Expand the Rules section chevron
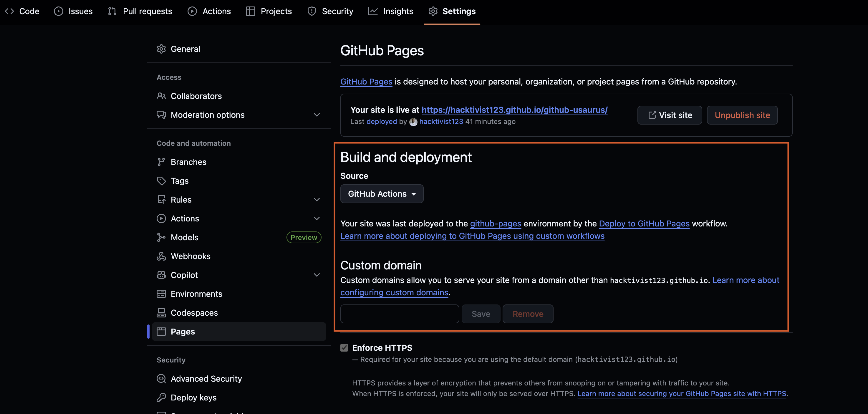This screenshot has height=414, width=868. click(x=317, y=200)
